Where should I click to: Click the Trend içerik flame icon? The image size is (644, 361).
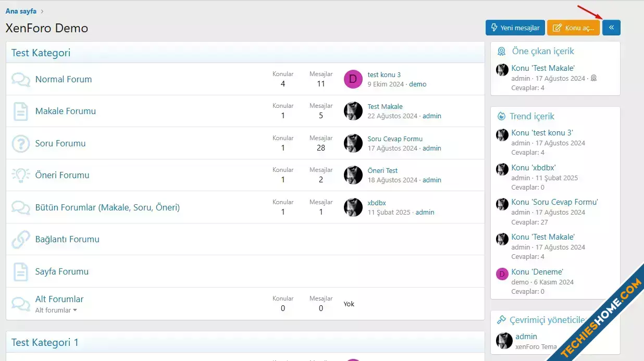pyautogui.click(x=501, y=116)
